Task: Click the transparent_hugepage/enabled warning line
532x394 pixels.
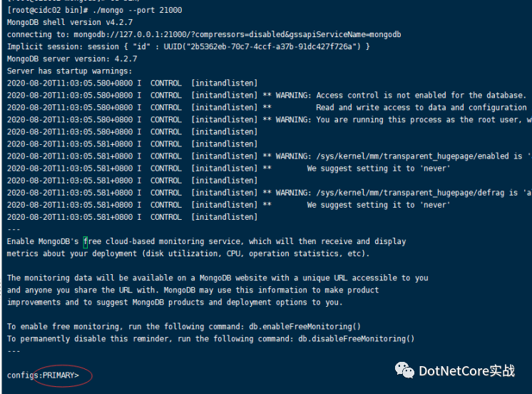Action: (270, 156)
